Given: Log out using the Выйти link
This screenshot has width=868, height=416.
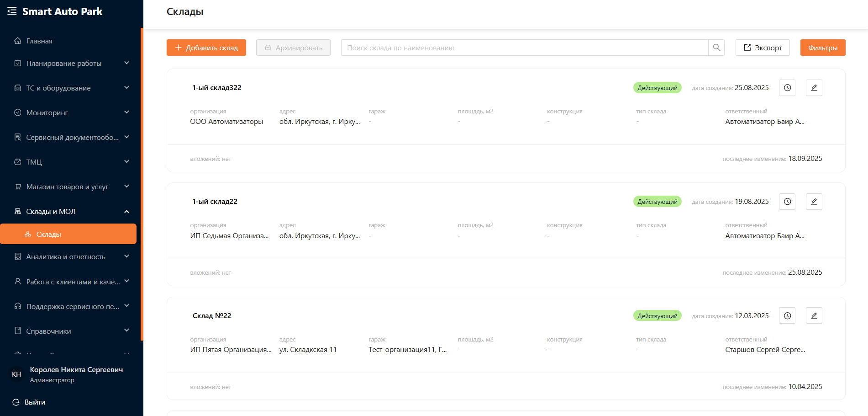Looking at the screenshot, I should [x=35, y=402].
